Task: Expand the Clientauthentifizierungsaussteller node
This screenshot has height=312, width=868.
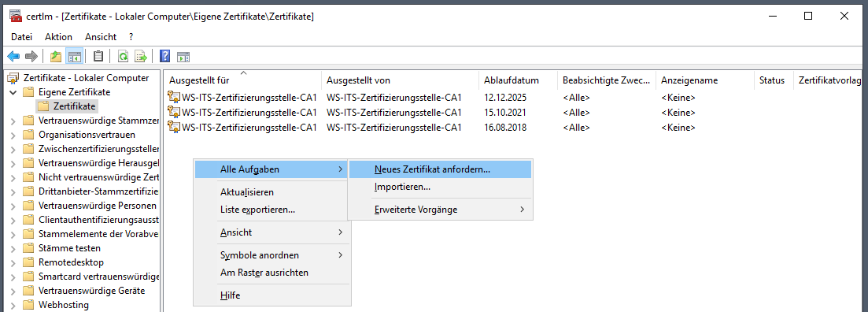Action: (x=13, y=220)
